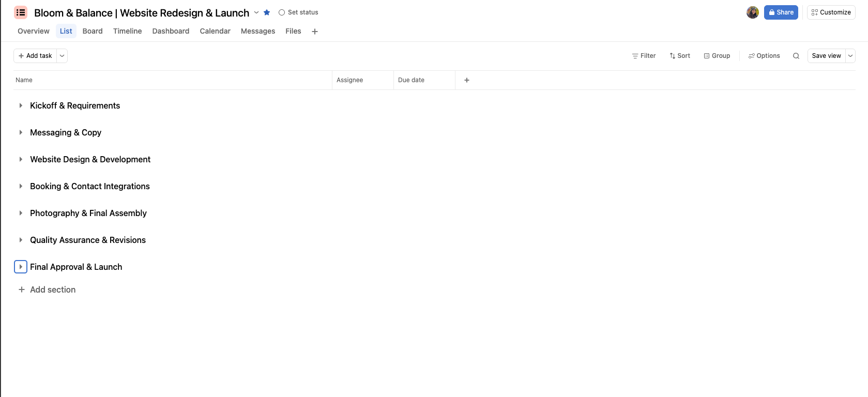Image resolution: width=868 pixels, height=397 pixels.
Task: Open the Calendar tab
Action: click(x=215, y=31)
